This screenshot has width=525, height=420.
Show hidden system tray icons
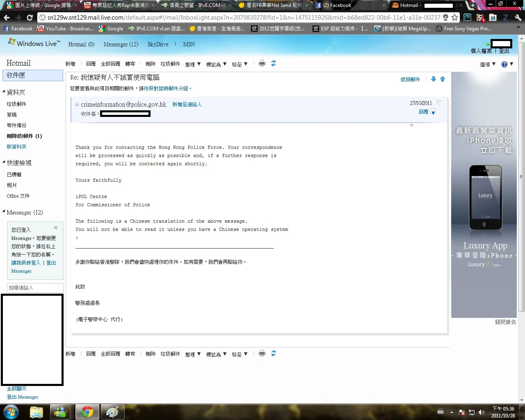(x=452, y=412)
